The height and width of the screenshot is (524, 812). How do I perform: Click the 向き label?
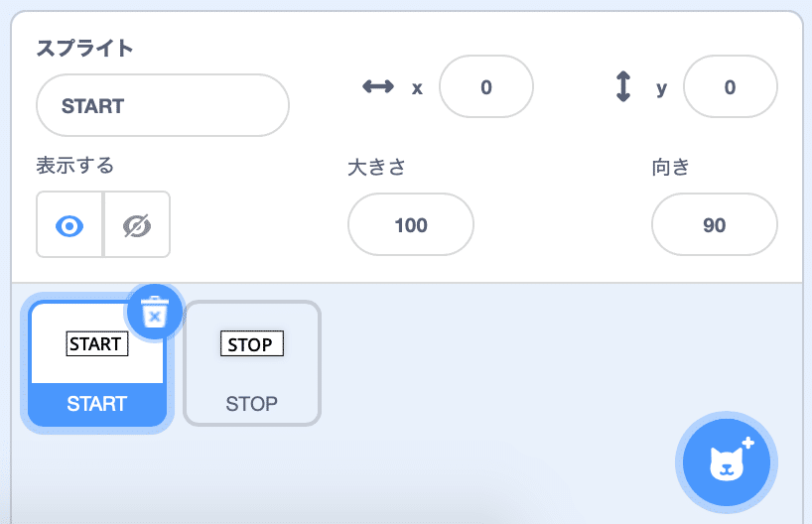point(670,168)
